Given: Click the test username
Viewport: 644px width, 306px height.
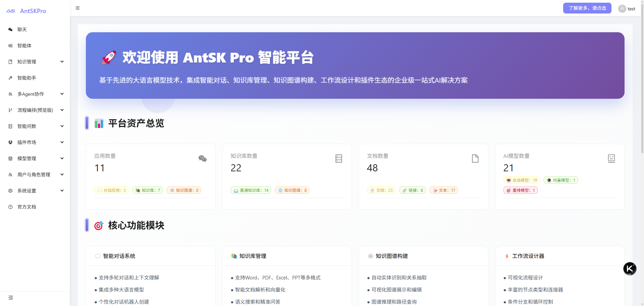Looking at the screenshot, I should click(x=631, y=9).
